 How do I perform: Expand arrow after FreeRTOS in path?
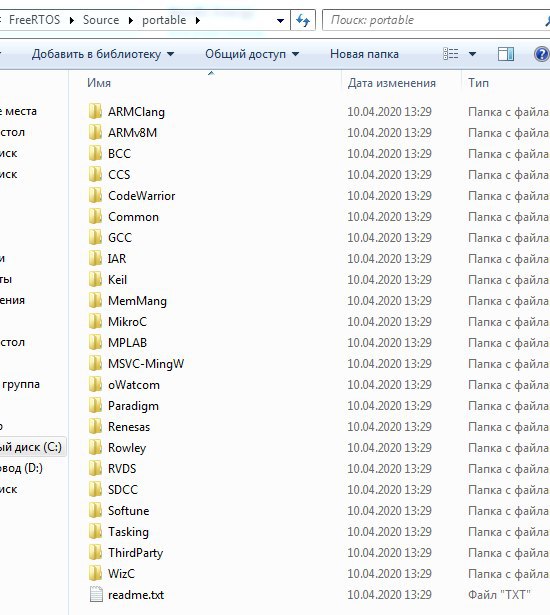click(x=71, y=20)
